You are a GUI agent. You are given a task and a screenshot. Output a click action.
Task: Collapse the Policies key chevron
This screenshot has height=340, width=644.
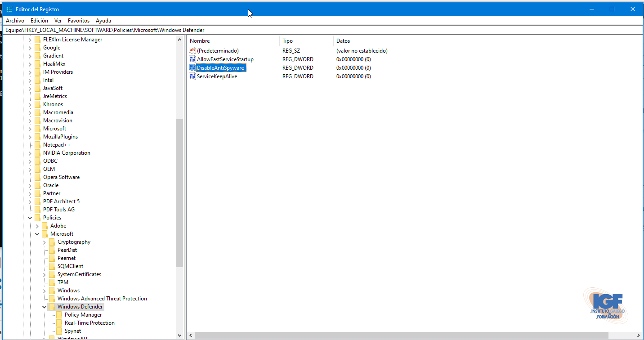30,218
